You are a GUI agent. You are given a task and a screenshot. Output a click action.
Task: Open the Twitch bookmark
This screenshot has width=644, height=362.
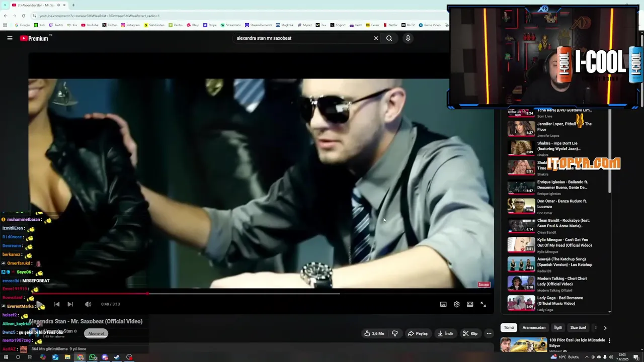(56, 25)
